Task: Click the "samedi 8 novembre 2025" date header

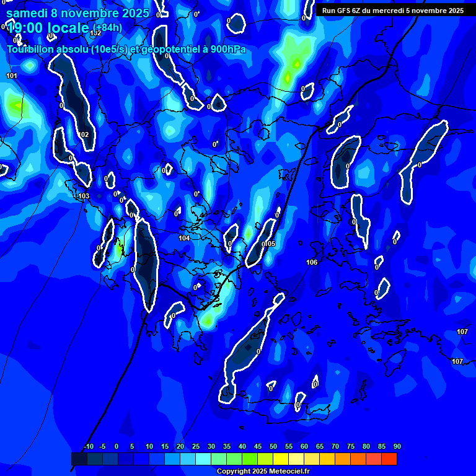Action: coord(77,13)
